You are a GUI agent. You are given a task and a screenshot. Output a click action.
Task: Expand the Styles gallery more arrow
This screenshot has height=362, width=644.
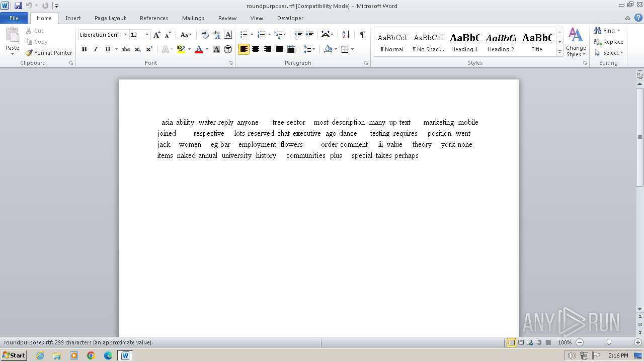[x=559, y=52]
